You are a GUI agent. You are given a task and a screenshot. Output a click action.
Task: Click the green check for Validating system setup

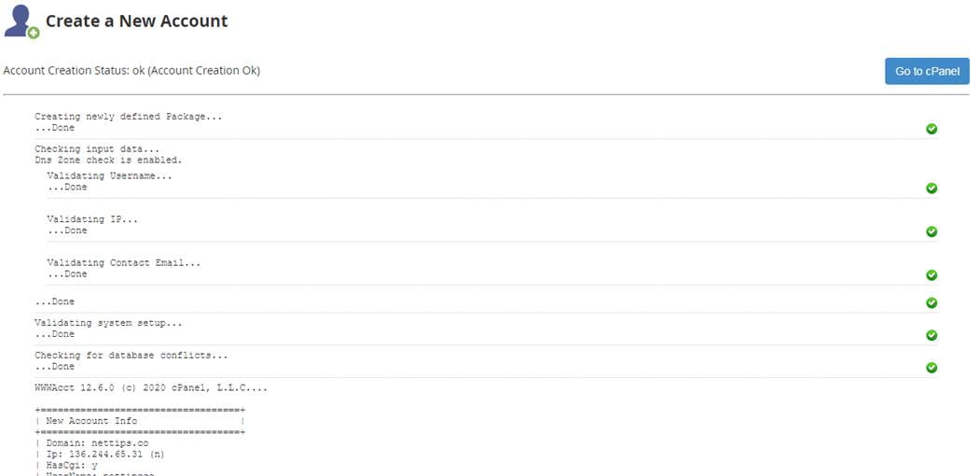pyautogui.click(x=931, y=335)
